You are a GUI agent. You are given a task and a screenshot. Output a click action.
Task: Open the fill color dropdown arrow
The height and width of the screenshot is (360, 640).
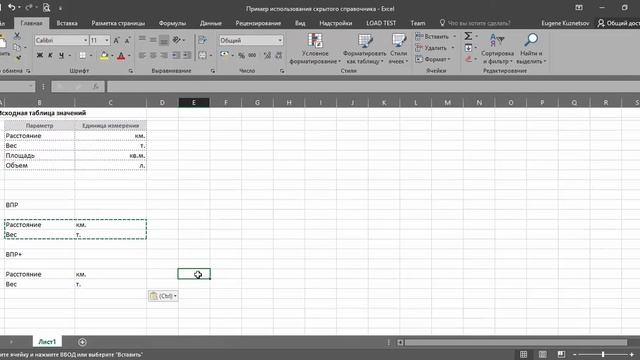tap(112, 56)
